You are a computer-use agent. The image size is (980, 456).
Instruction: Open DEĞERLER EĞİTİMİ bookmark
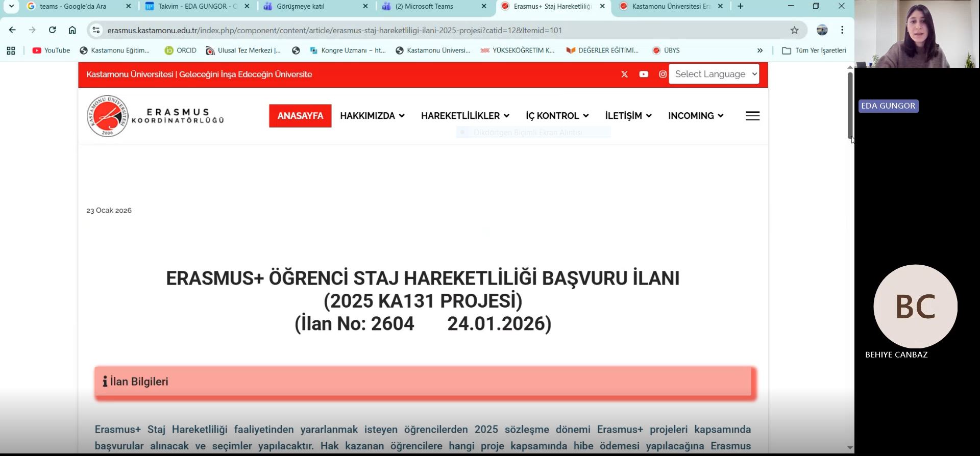[x=602, y=50]
